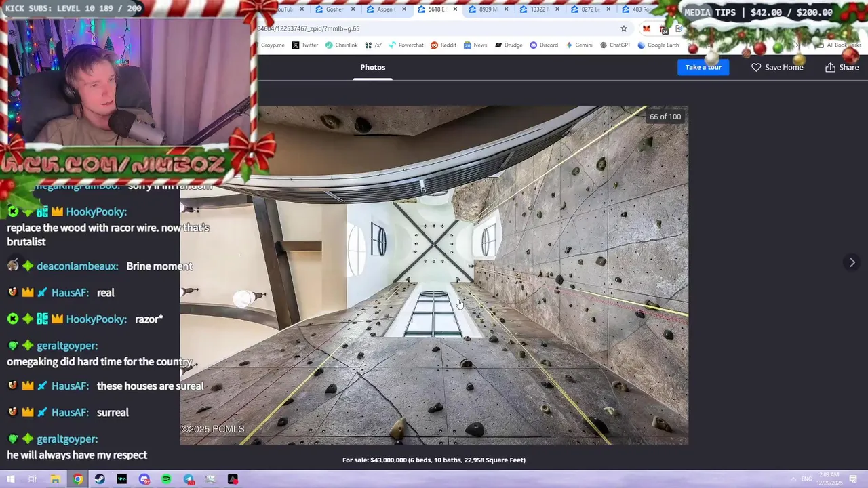Open Telegram from the taskbar
This screenshot has height=488, width=868.
pyautogui.click(x=189, y=479)
